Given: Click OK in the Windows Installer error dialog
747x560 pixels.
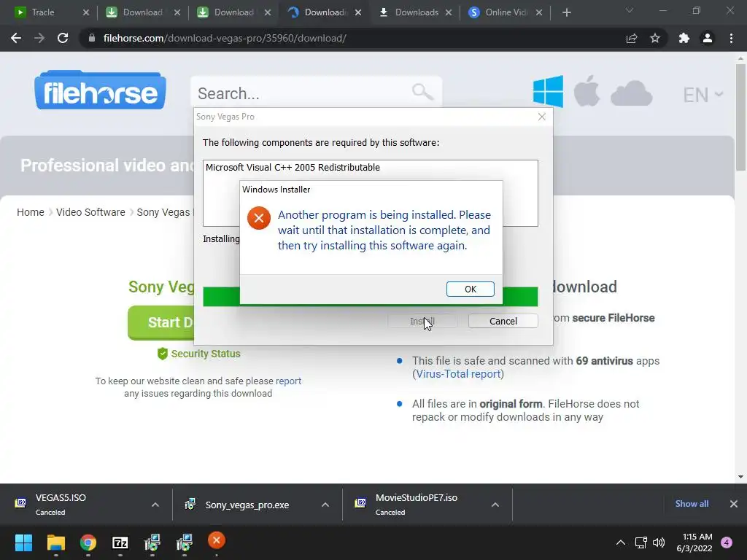Looking at the screenshot, I should [470, 289].
